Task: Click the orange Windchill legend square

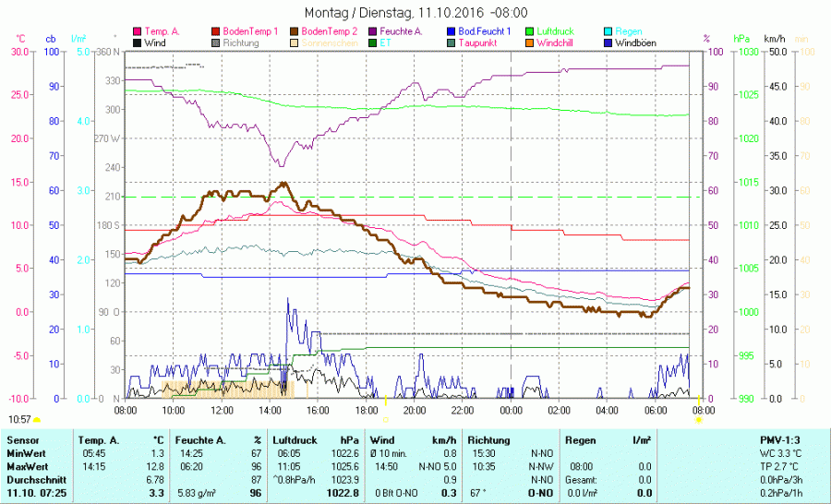Action: [529, 43]
